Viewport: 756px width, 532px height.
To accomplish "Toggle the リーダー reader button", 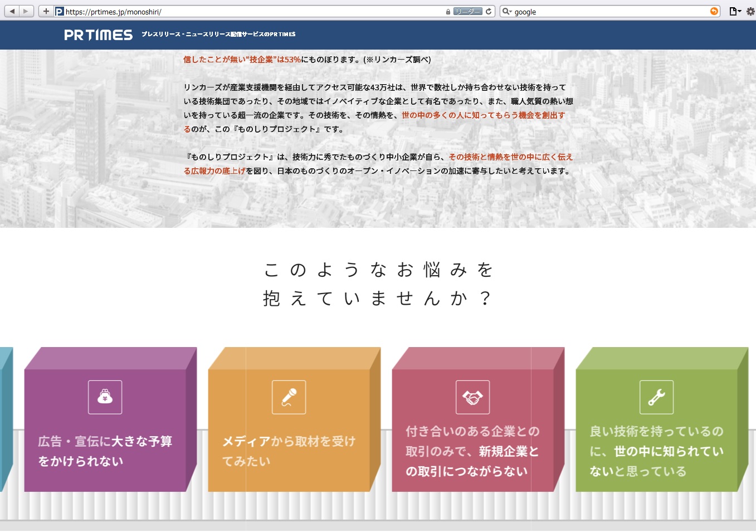I will (x=467, y=11).
